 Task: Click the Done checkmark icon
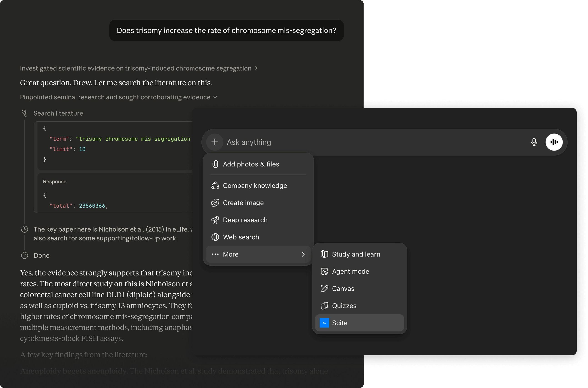[x=25, y=255]
